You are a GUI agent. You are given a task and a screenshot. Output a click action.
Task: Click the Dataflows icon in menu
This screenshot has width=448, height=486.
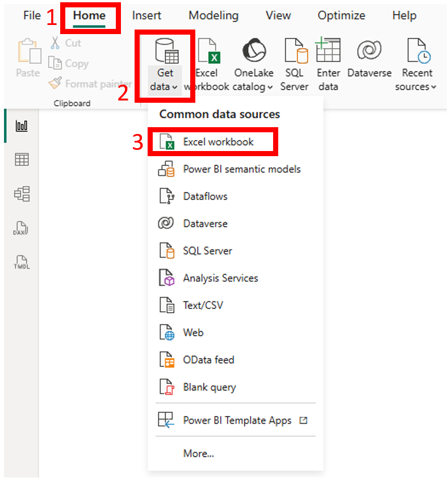(x=166, y=196)
